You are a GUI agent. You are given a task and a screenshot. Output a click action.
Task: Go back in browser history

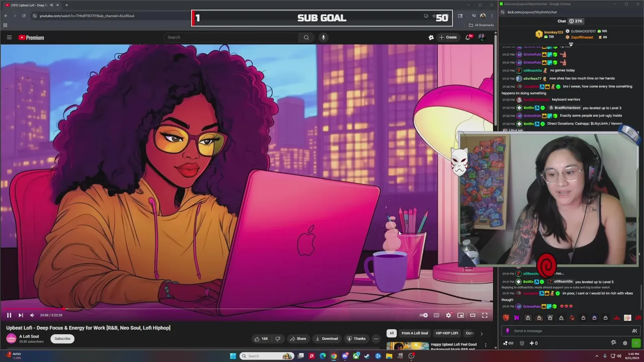pos(6,16)
